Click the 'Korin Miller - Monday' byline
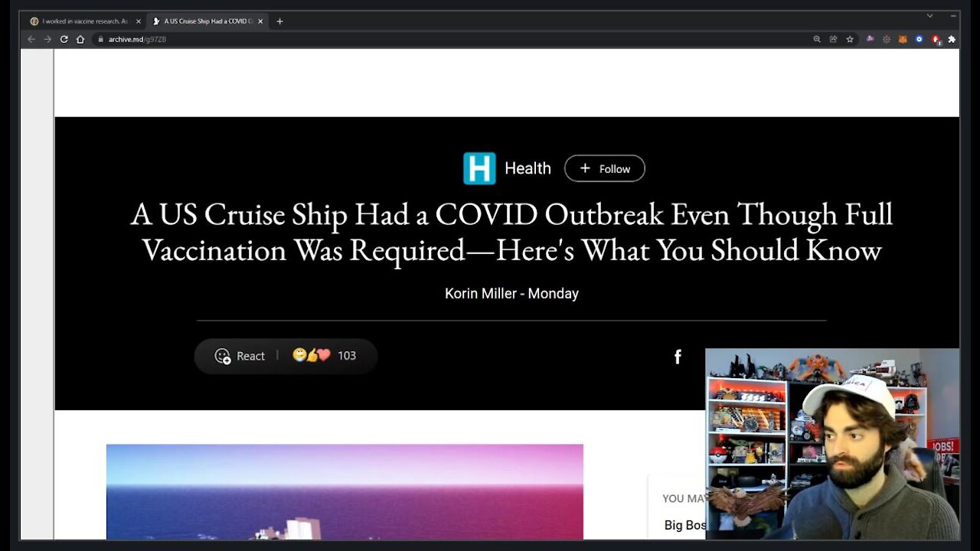The image size is (980, 551). (511, 293)
